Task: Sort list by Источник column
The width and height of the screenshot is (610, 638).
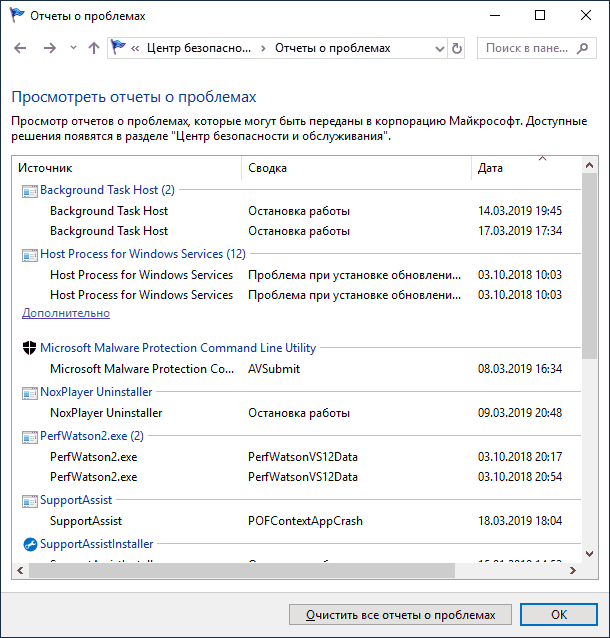Action: (x=127, y=168)
